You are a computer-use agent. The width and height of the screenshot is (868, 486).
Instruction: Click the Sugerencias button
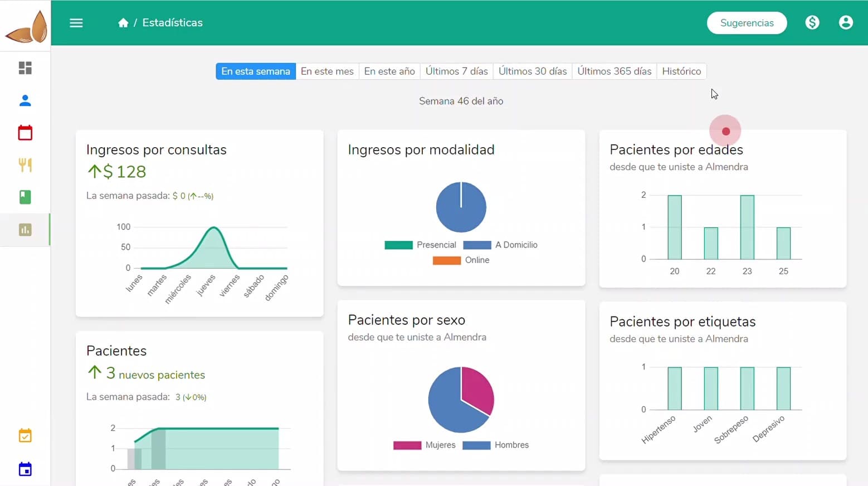747,23
